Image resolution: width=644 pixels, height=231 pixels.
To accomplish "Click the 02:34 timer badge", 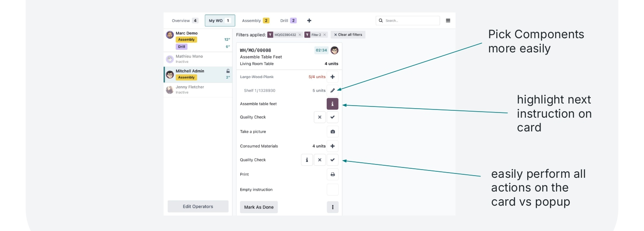I will (x=321, y=50).
